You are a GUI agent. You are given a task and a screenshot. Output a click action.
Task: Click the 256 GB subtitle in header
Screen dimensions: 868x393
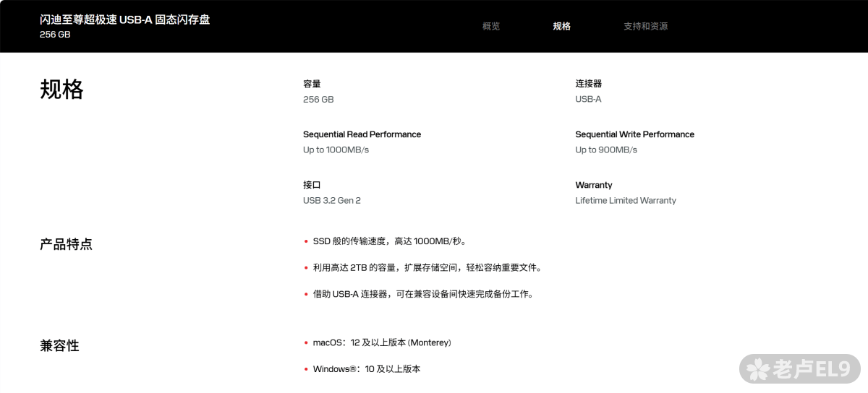coord(55,34)
